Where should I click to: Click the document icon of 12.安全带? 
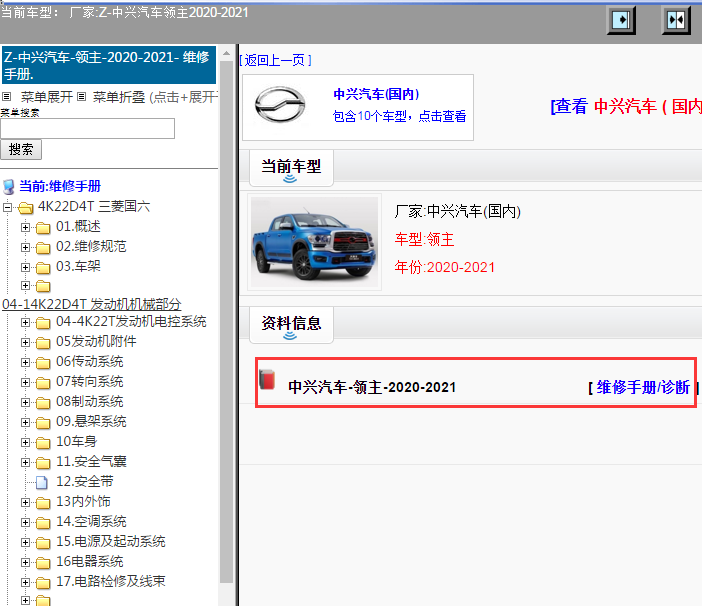pos(42,482)
